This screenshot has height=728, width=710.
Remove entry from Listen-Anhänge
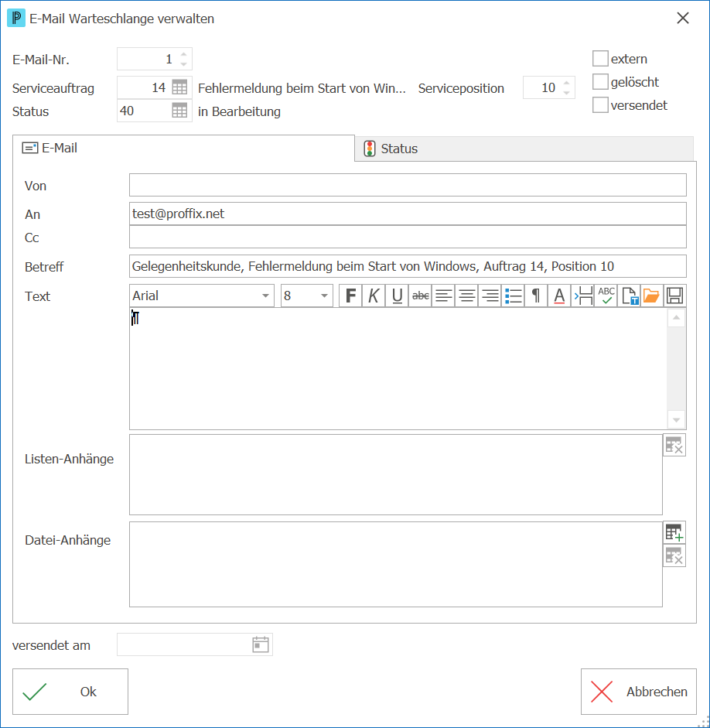tap(674, 446)
